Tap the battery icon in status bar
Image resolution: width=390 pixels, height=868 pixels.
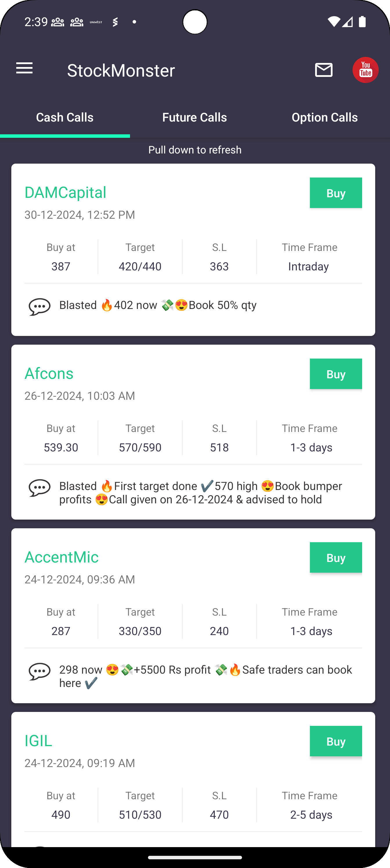[362, 22]
